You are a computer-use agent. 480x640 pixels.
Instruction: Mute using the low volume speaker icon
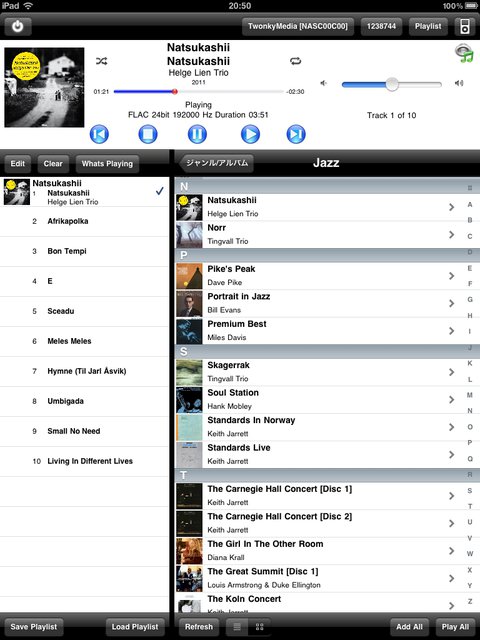(324, 83)
